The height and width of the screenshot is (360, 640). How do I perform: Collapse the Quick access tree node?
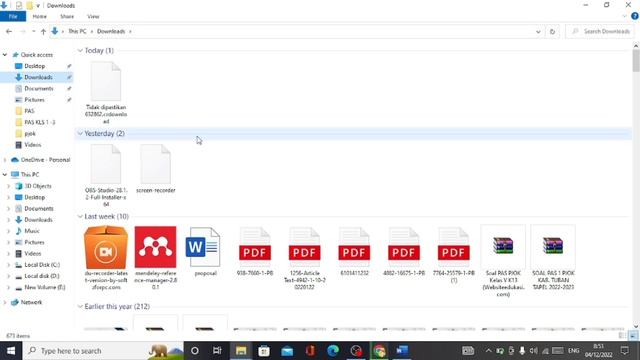click(x=5, y=55)
